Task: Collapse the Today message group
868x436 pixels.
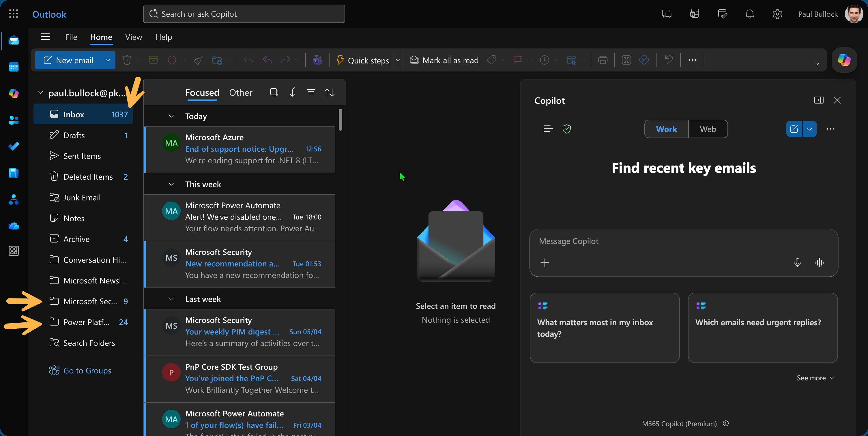Action: coord(171,116)
